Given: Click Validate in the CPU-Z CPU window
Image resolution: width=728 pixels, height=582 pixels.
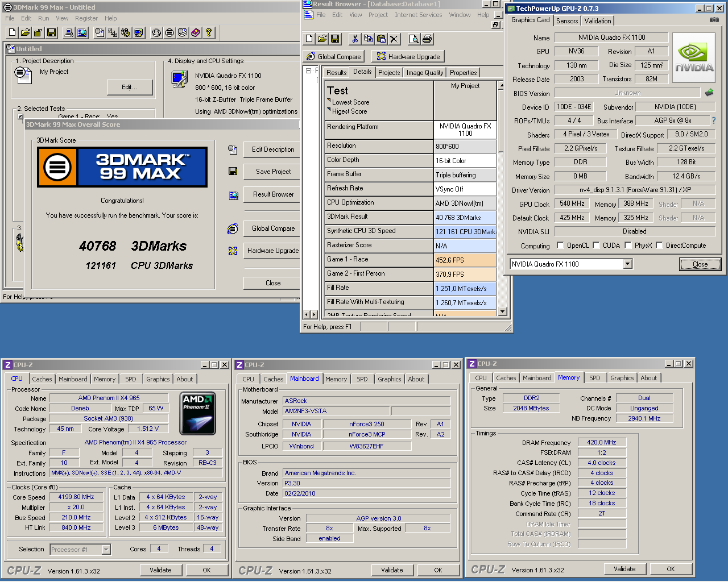Looking at the screenshot, I should tap(160, 570).
